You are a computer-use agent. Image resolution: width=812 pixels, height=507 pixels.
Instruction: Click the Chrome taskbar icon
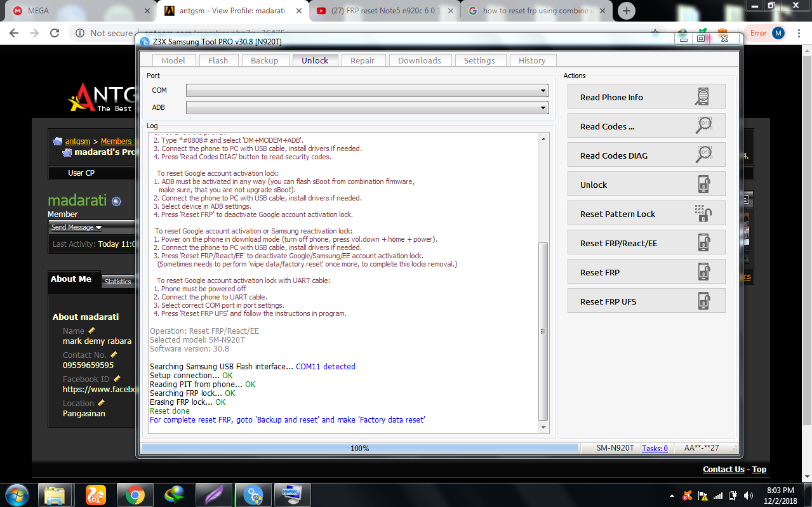[x=135, y=494]
